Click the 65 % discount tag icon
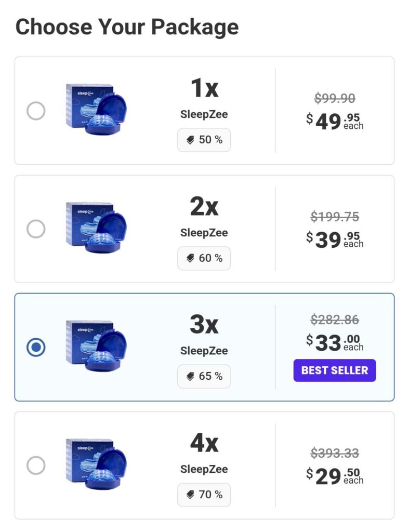This screenshot has width=409, height=532. 191,377
